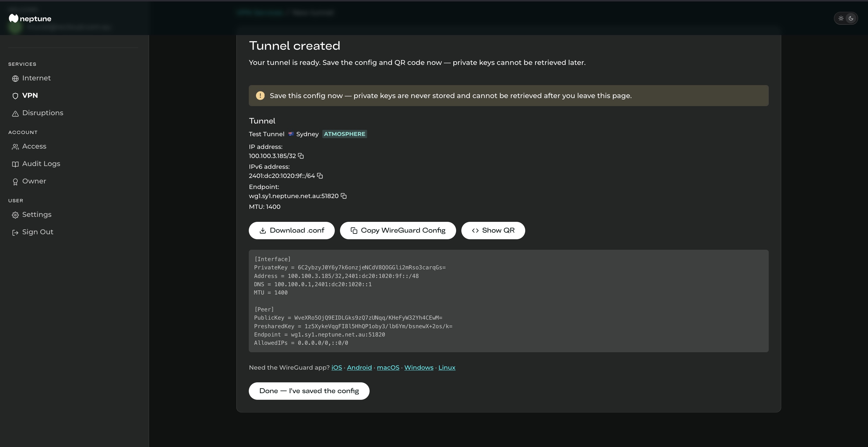Image resolution: width=868 pixels, height=447 pixels.
Task: Click the [Interface] section header
Action: pyautogui.click(x=272, y=259)
